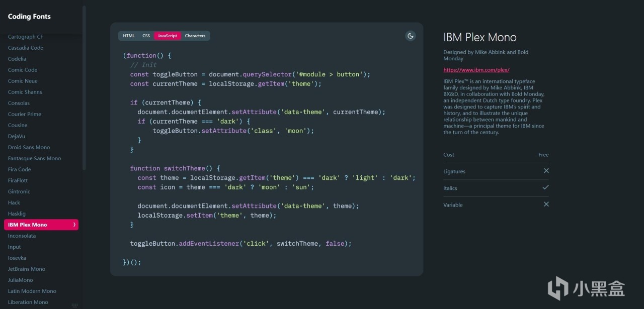Switch to the HTML tab
This screenshot has width=644, height=309.
(129, 36)
